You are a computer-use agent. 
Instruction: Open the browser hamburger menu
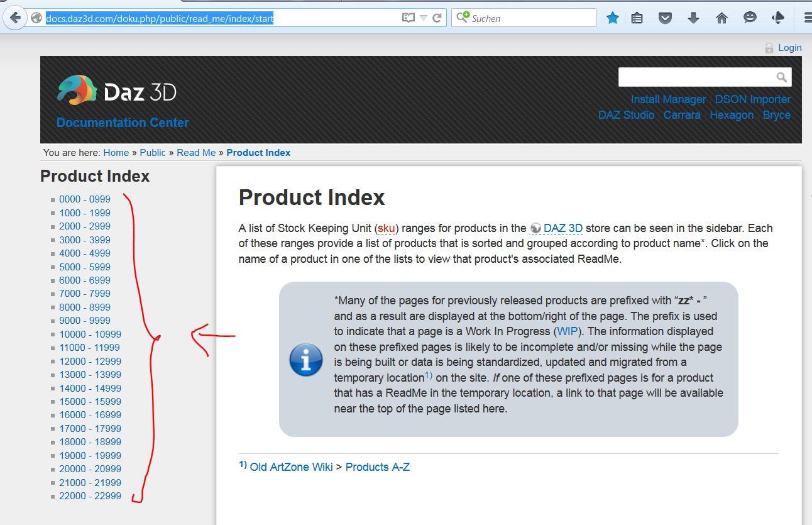[x=808, y=18]
